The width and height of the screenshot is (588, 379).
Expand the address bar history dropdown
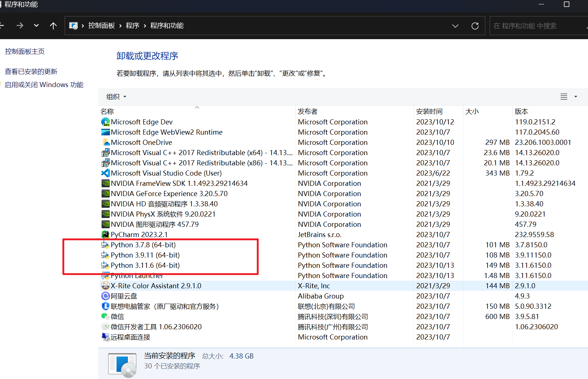(455, 26)
